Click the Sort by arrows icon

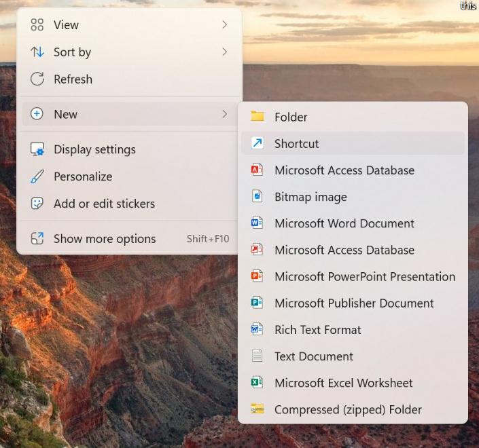37,52
